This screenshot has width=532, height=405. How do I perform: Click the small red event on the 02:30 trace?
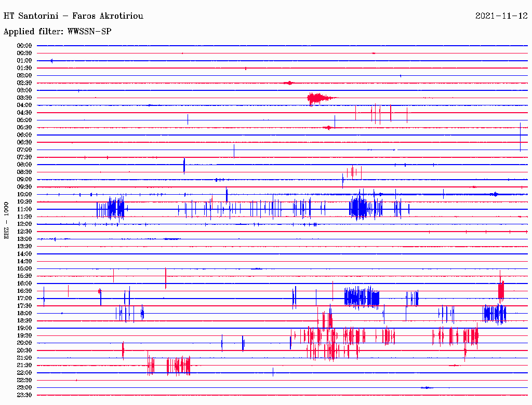point(289,83)
